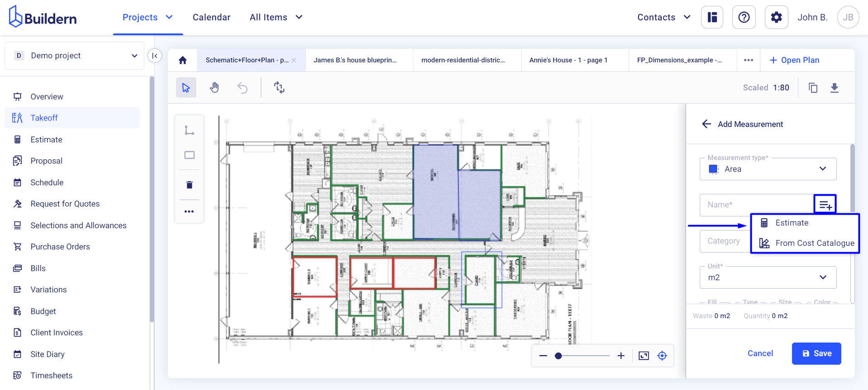Expand the Unit m2 dropdown
This screenshot has width=868, height=390.
768,277
